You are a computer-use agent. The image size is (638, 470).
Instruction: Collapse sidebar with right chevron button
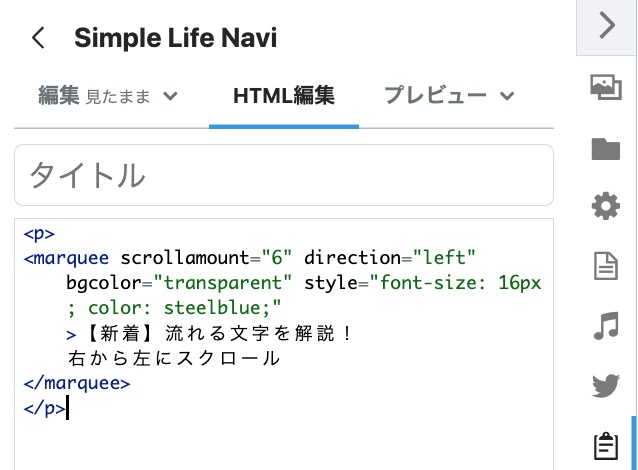coord(606,26)
